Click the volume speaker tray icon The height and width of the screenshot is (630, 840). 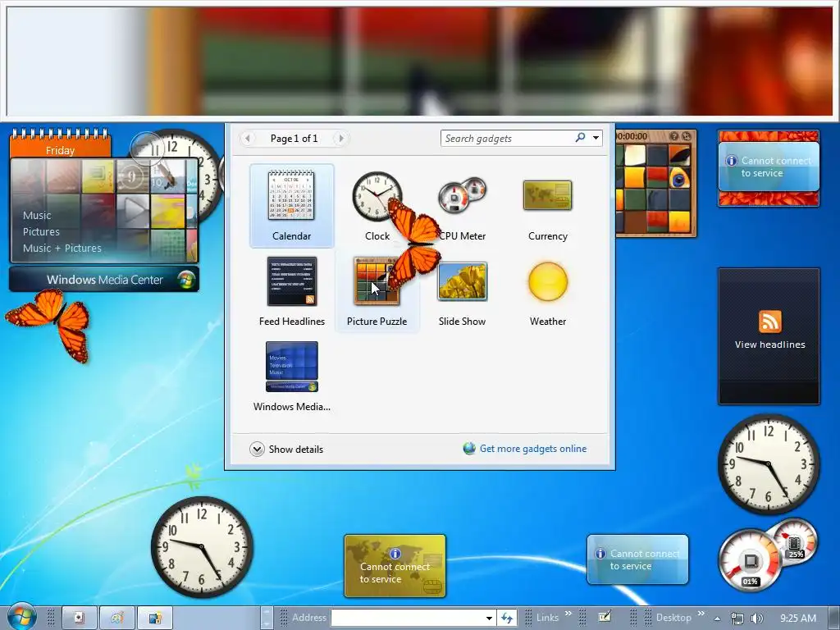(757, 619)
